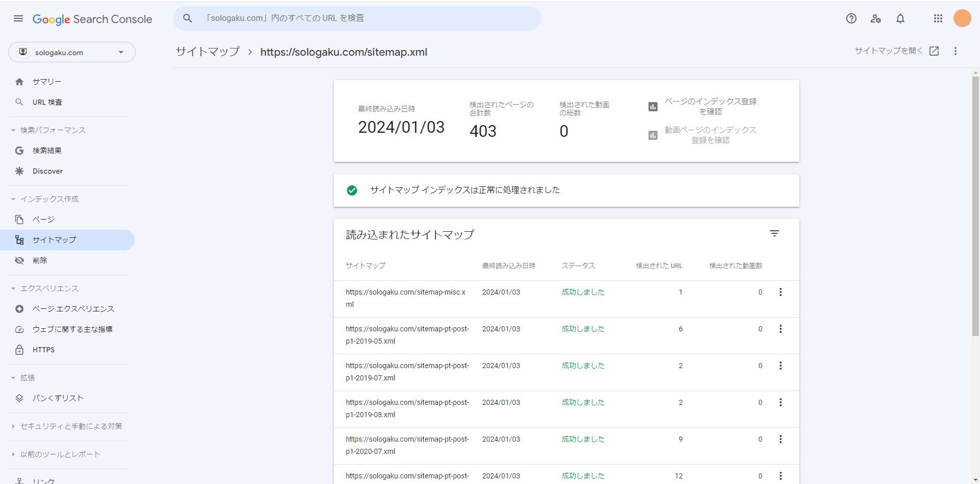This screenshot has height=484, width=980.
Task: Collapse the インデックス作成 section
Action: pyautogui.click(x=46, y=199)
